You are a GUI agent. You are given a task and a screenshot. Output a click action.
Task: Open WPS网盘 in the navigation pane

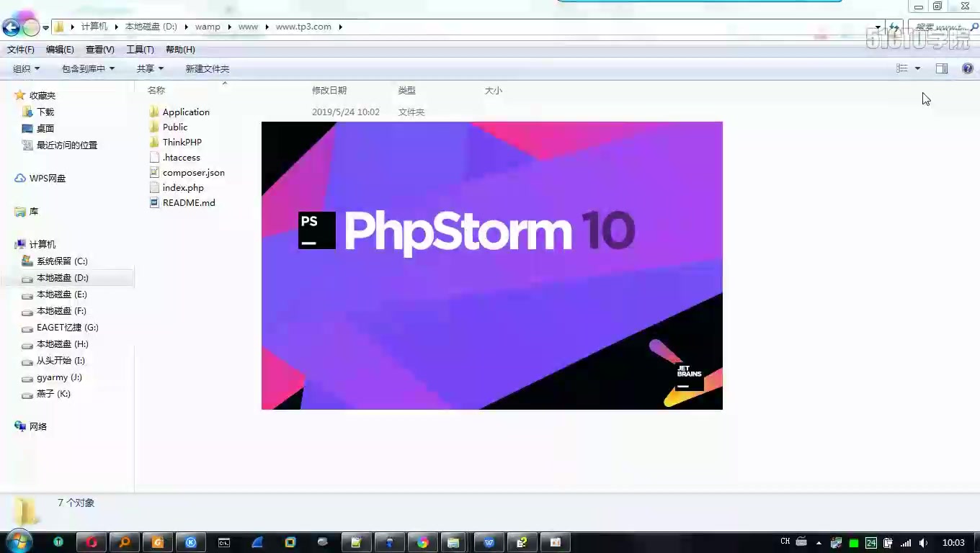click(x=48, y=179)
